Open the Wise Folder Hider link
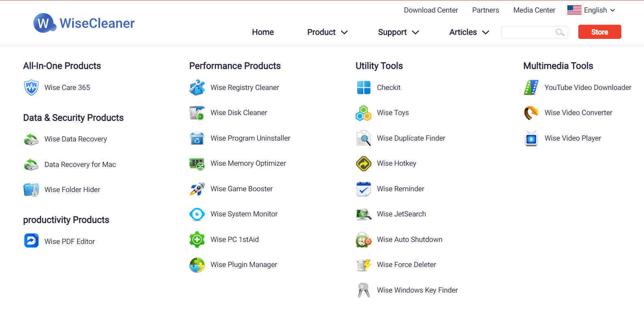 (72, 190)
